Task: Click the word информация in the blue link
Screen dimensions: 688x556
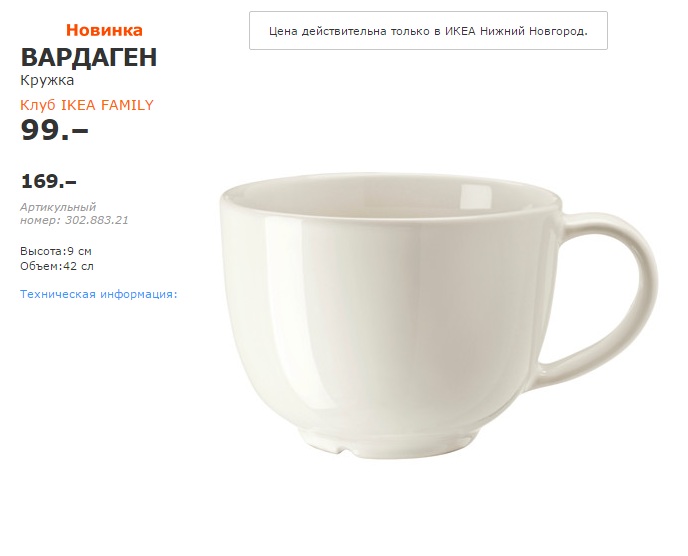Action: pos(139,294)
